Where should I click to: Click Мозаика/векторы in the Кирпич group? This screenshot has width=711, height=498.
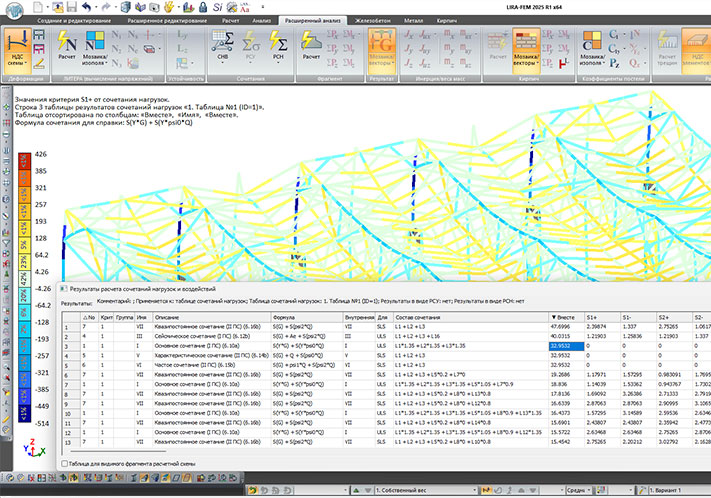(525, 50)
